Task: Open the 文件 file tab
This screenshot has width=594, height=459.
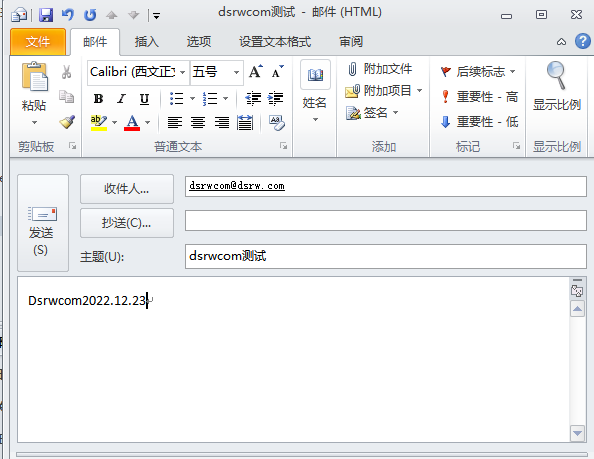Action: coord(38,41)
